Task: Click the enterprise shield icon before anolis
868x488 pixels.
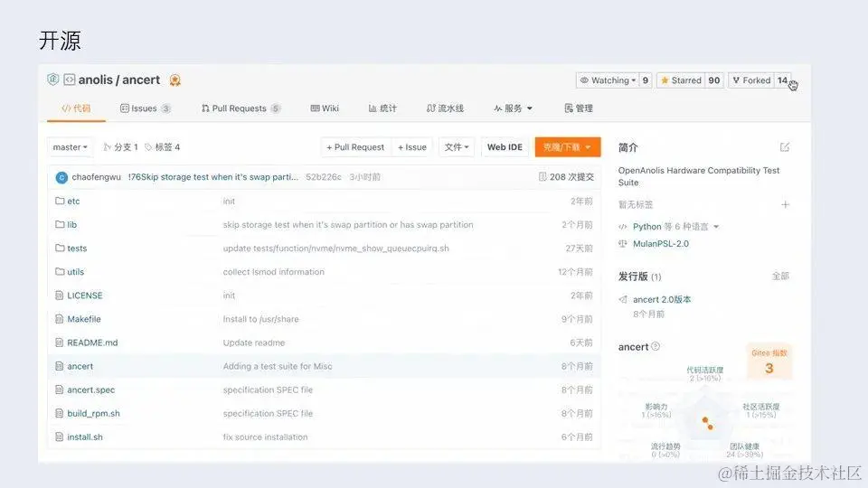Action: (x=53, y=80)
